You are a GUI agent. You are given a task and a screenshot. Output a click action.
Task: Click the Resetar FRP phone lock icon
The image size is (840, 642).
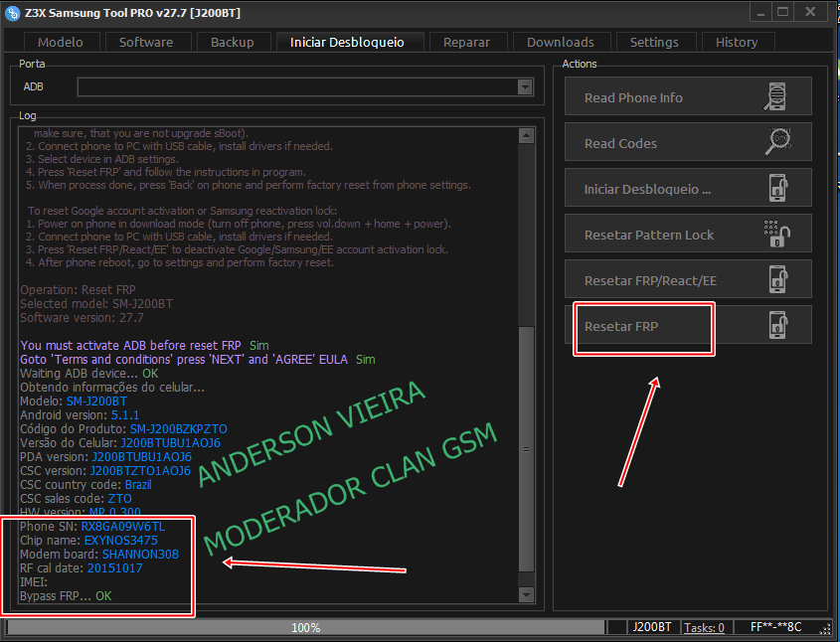(778, 325)
